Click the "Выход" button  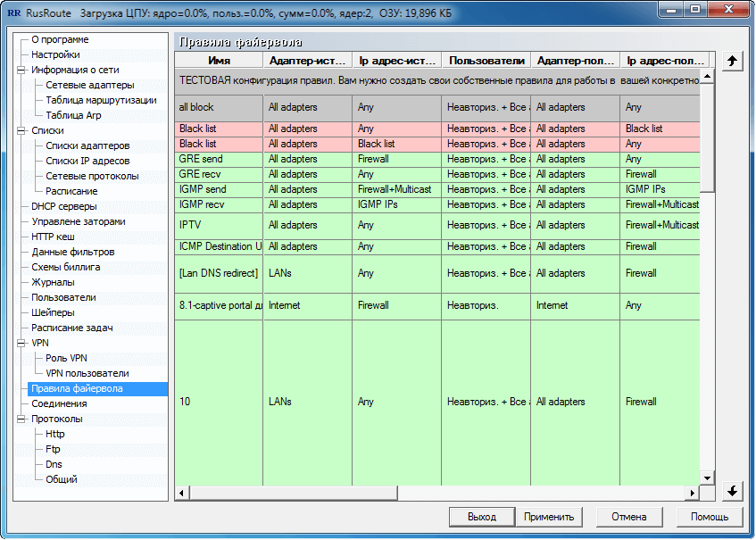coord(482,516)
